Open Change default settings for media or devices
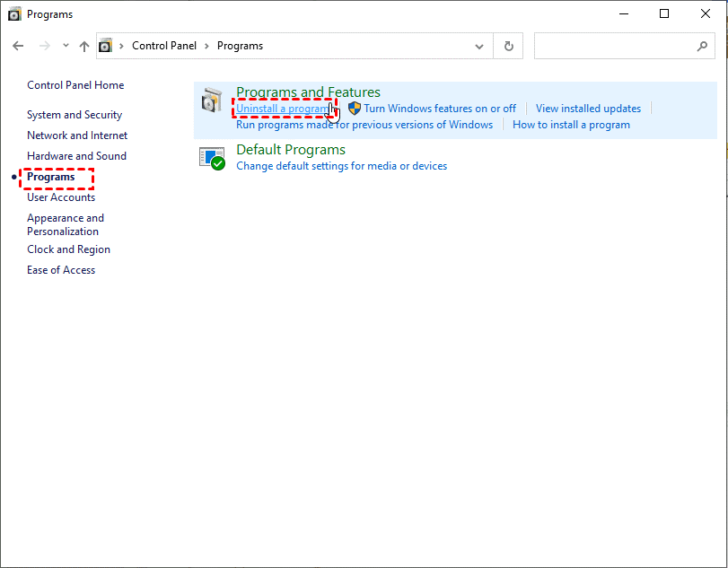The image size is (728, 568). click(x=342, y=166)
